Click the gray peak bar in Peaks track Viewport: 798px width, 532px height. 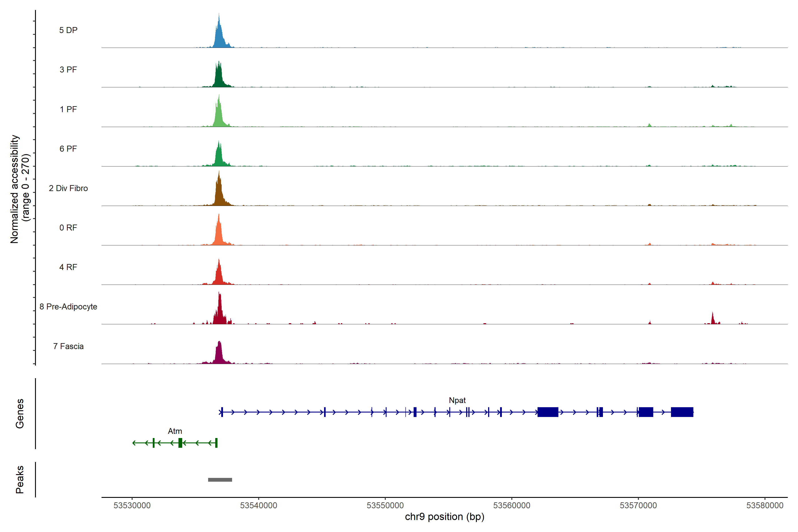point(220,480)
